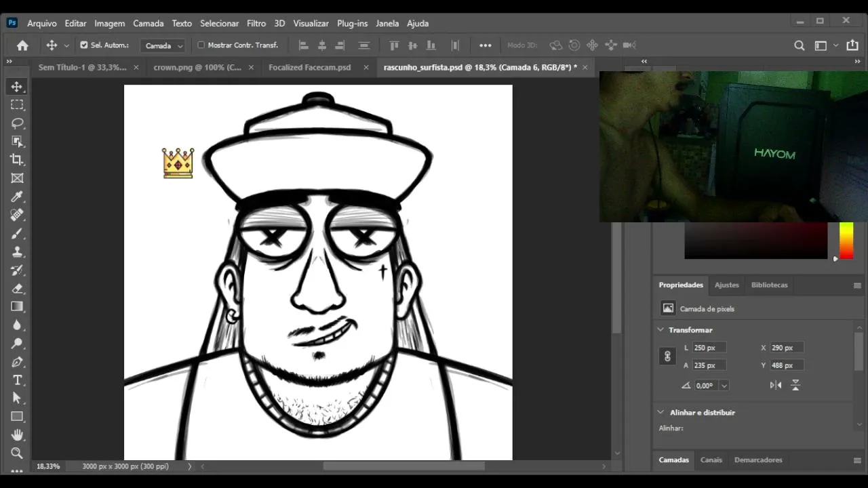Viewport: 868px width, 488px height.
Task: Select the Spot Healing Brush tool
Action: click(17, 215)
